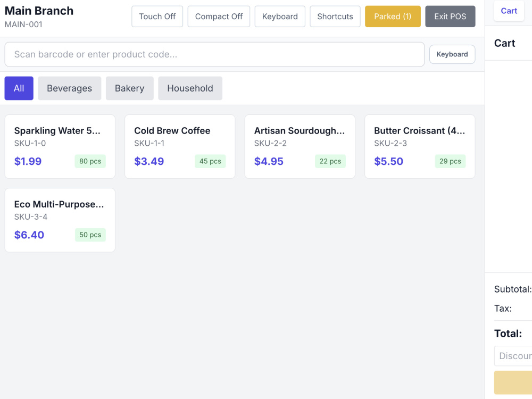Open Keyboard button beside the scan field
The width and height of the screenshot is (532, 399).
coord(452,54)
